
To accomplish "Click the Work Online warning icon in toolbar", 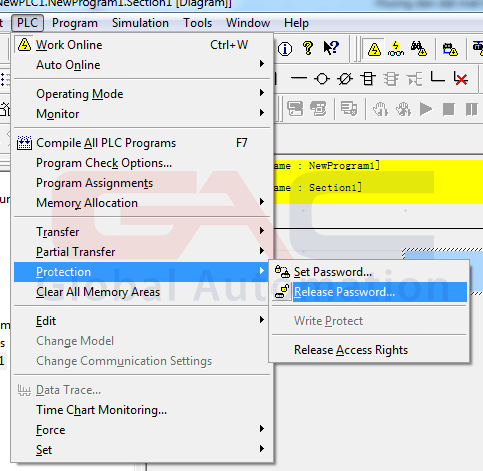I will pos(374,49).
